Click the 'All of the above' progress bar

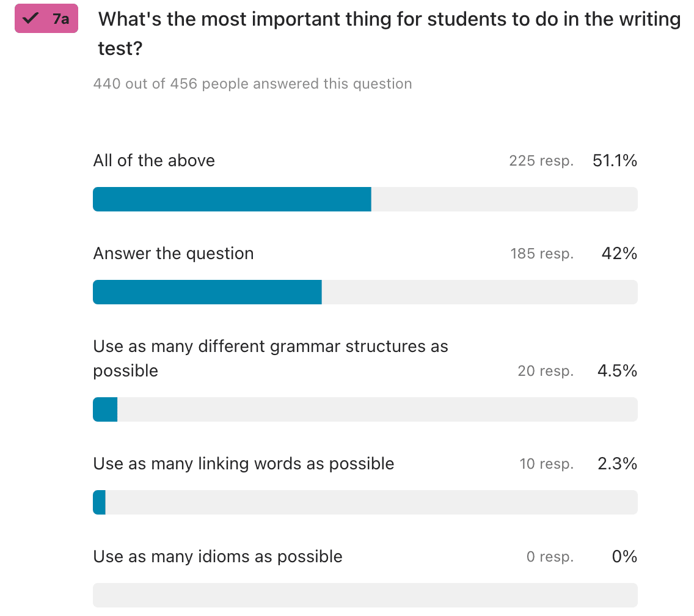[x=365, y=199]
